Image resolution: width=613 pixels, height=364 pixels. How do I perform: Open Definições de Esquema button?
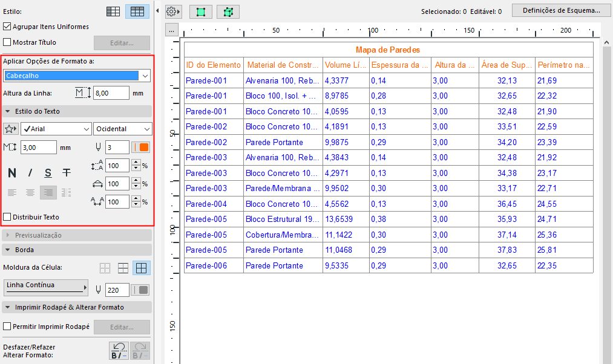tap(560, 10)
